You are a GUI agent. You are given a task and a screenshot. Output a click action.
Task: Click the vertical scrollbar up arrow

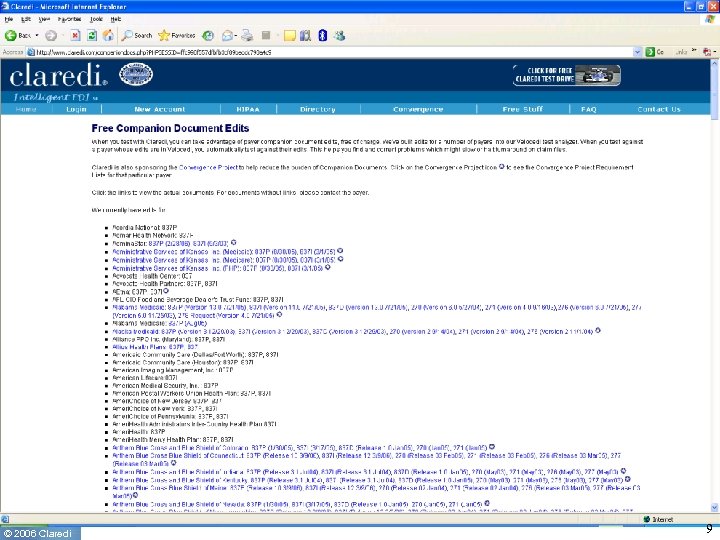pos(714,62)
